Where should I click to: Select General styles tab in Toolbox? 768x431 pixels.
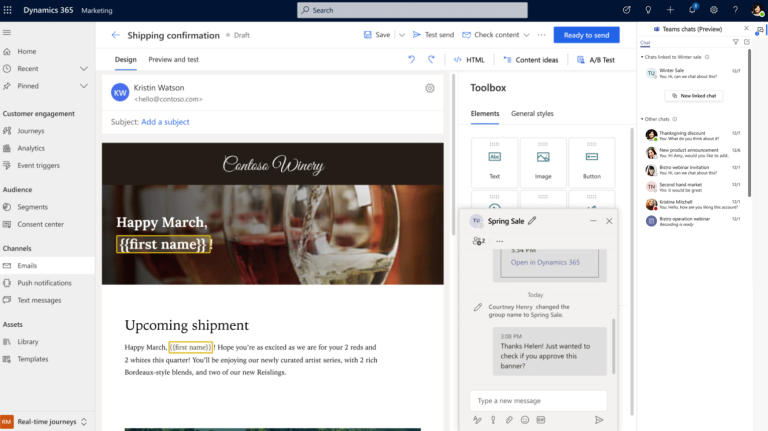tap(532, 113)
